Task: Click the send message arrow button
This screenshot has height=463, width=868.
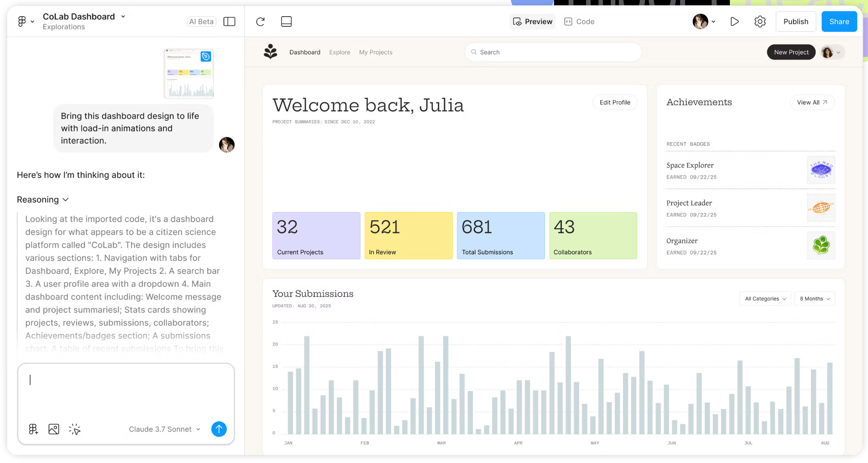Action: [x=219, y=429]
